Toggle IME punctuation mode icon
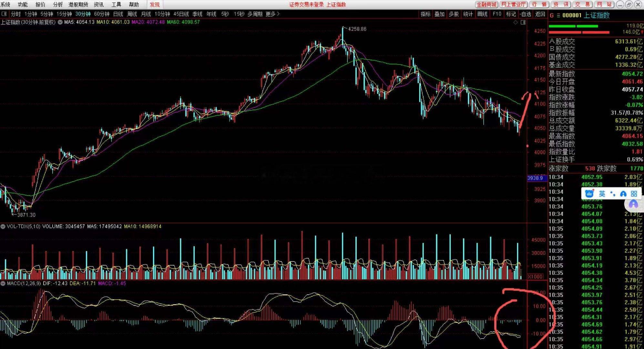This screenshot has height=349, width=644. (x=613, y=194)
